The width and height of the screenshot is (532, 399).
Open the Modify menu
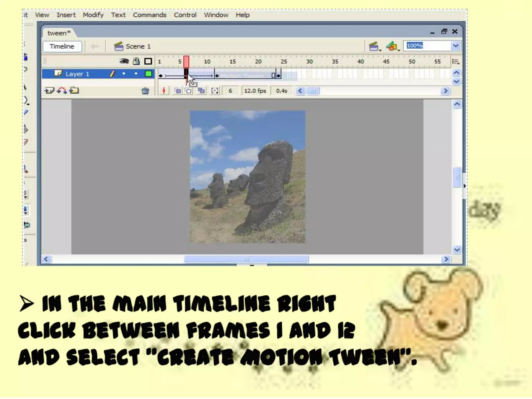93,15
